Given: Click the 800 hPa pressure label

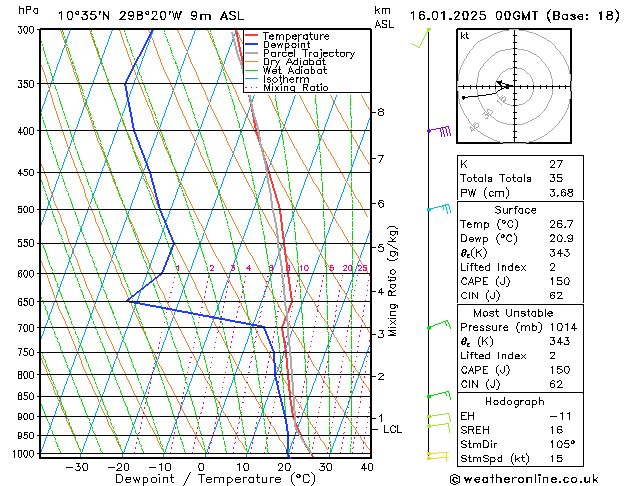Looking at the screenshot, I should (x=28, y=375).
